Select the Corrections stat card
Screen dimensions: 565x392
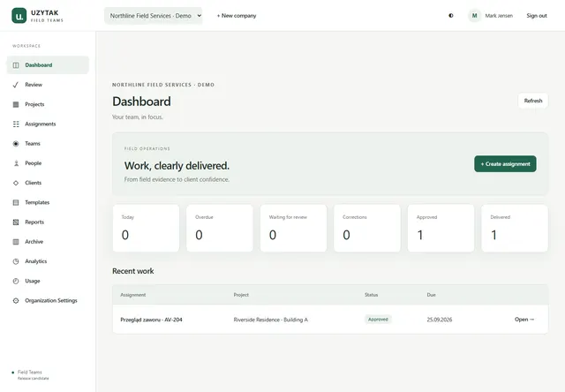(x=367, y=228)
